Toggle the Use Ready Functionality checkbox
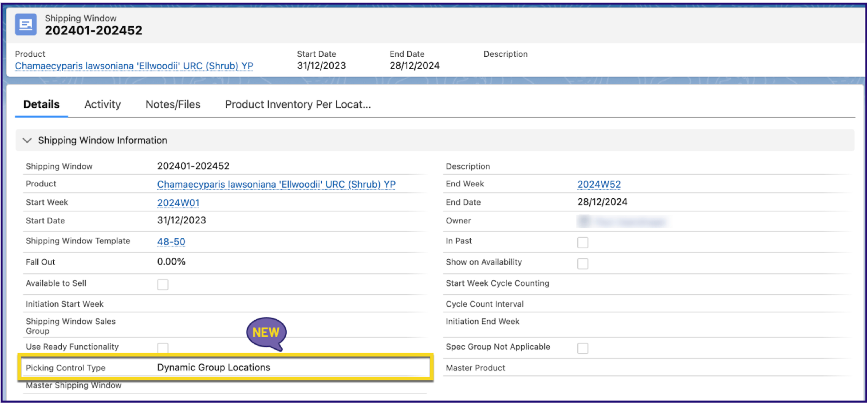The width and height of the screenshot is (868, 406). [163, 348]
